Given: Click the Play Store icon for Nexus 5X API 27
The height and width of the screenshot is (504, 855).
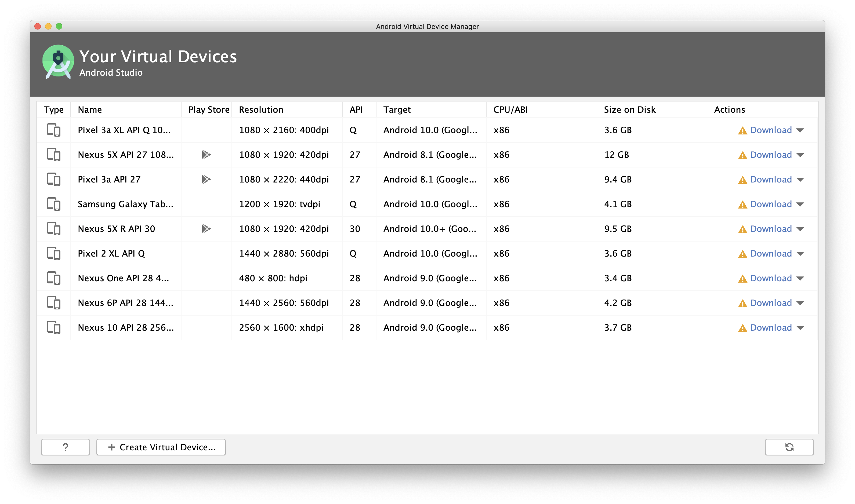Looking at the screenshot, I should [206, 155].
